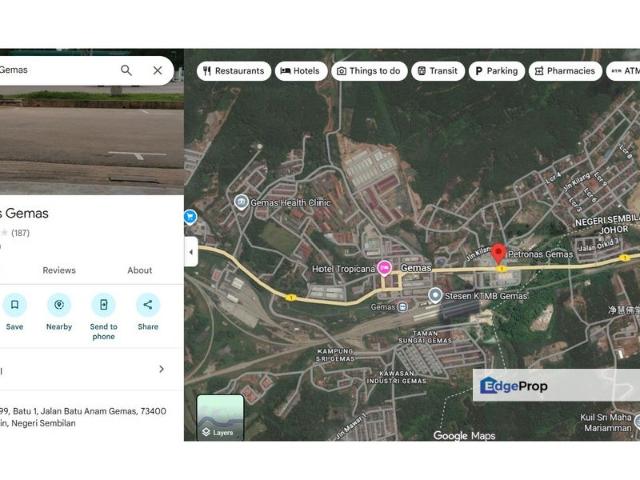Click the search magnifier icon

tap(126, 70)
